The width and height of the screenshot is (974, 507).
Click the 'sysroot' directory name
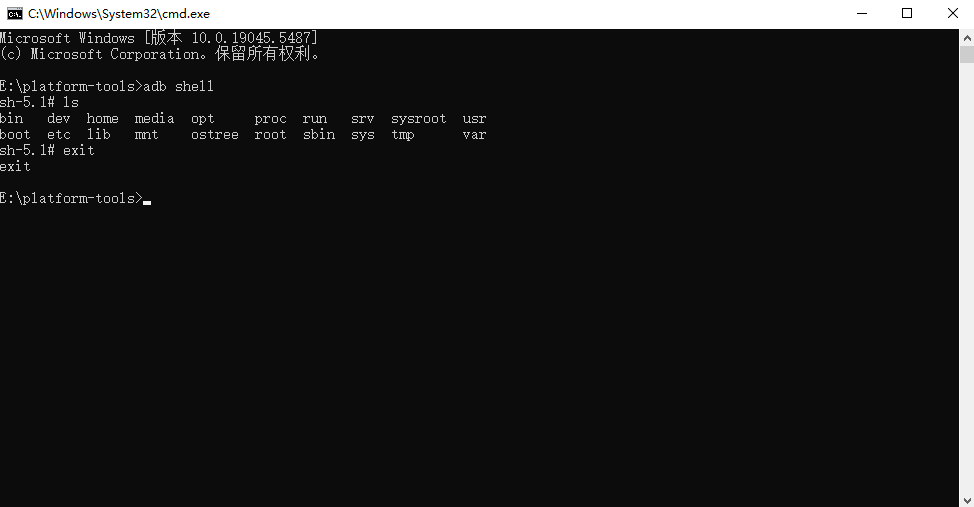point(419,119)
